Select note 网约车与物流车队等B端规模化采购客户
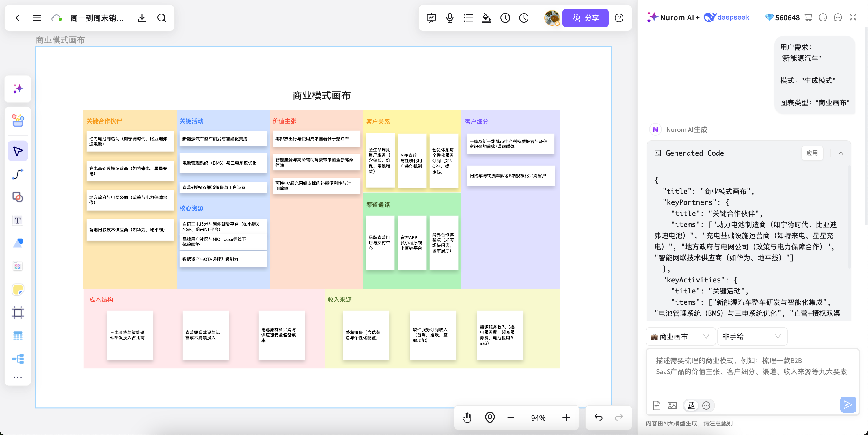Screen dimensions: 868x435 tap(511, 176)
